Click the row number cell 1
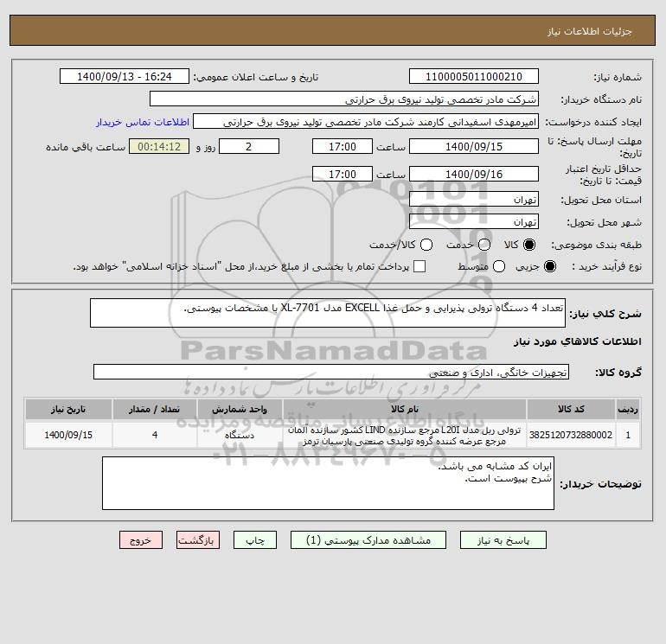 tap(628, 435)
